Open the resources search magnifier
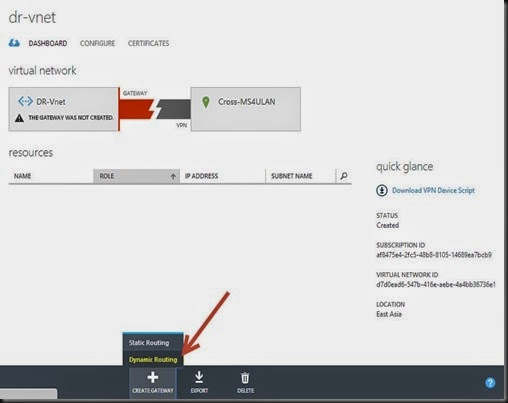Viewport: 508px width, 403px height. pyautogui.click(x=344, y=176)
